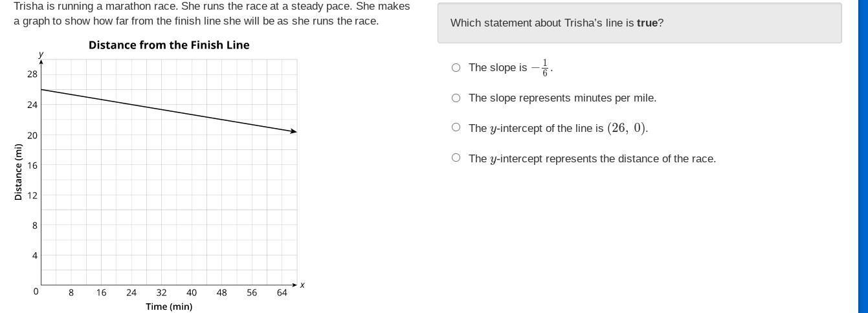Pick "y-intercept represents the distance of the race" radio button
The height and width of the screenshot is (313, 868).
[456, 158]
